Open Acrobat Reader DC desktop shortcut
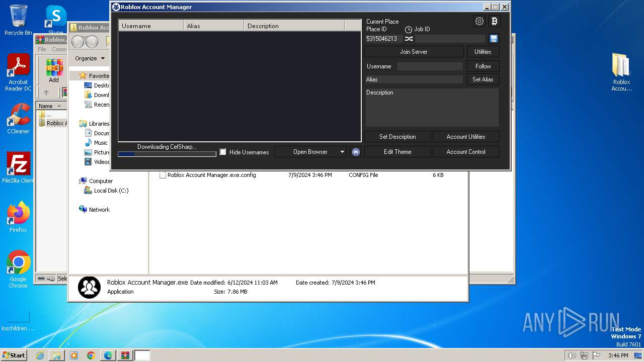This screenshot has height=362, width=644. tap(18, 73)
